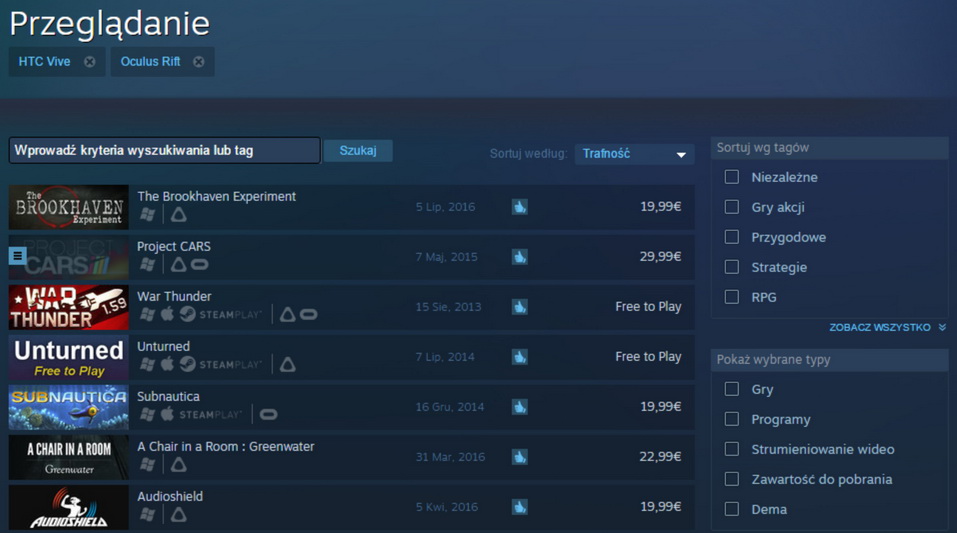Open the Project CARS thumbnail
The width and height of the screenshot is (957, 533).
click(69, 257)
